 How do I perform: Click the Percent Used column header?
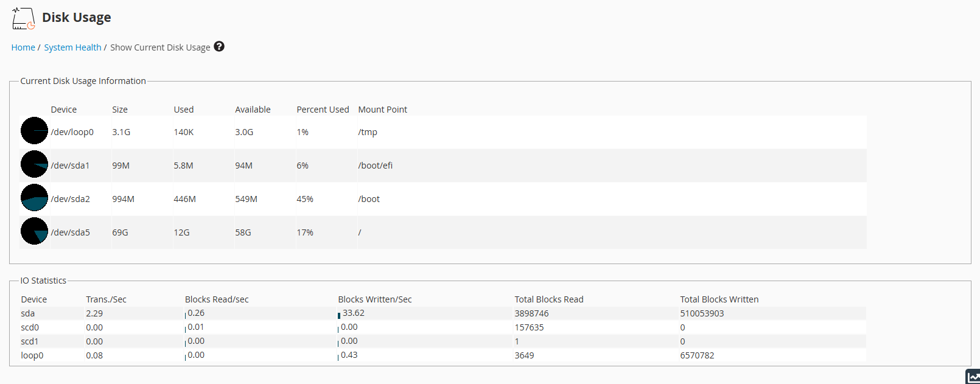coord(323,110)
